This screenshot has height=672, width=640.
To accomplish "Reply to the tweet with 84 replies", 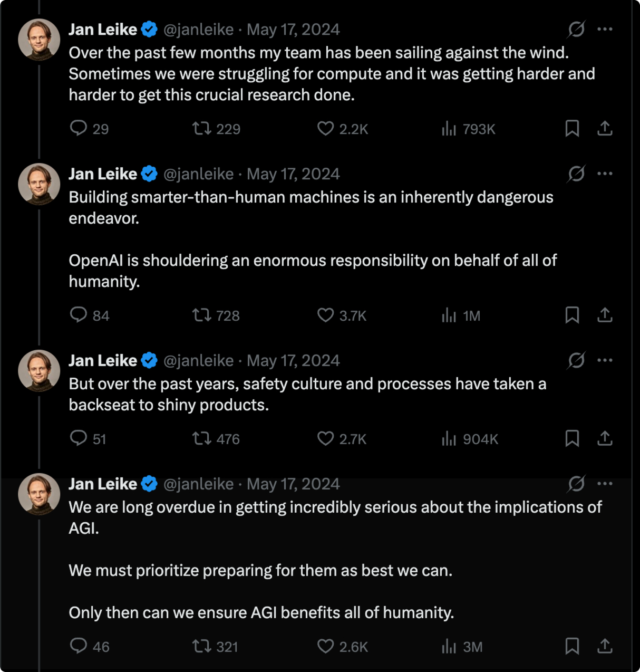I will [x=79, y=315].
